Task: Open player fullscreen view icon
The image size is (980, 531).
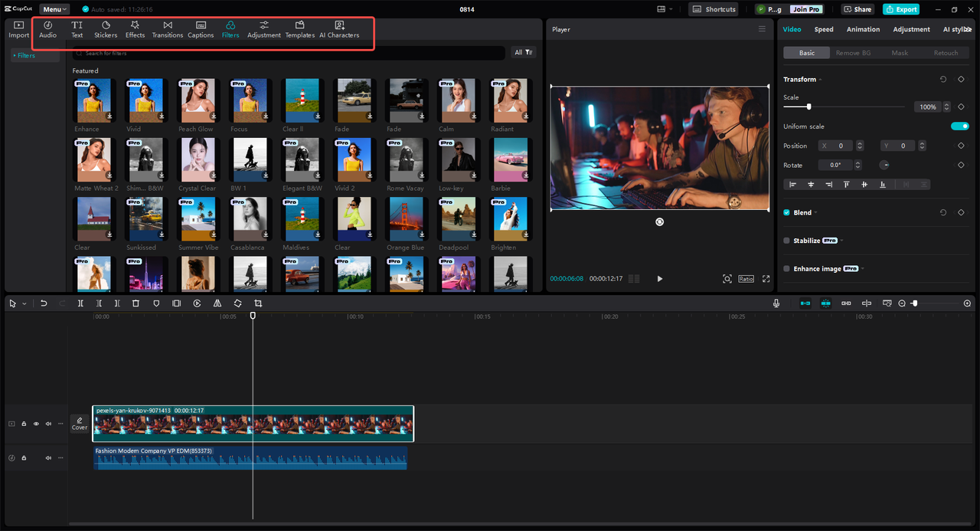Action: coord(766,279)
